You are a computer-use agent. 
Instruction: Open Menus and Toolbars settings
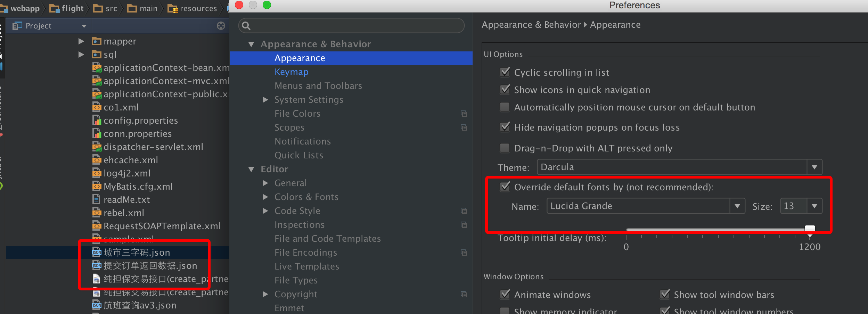pyautogui.click(x=318, y=86)
